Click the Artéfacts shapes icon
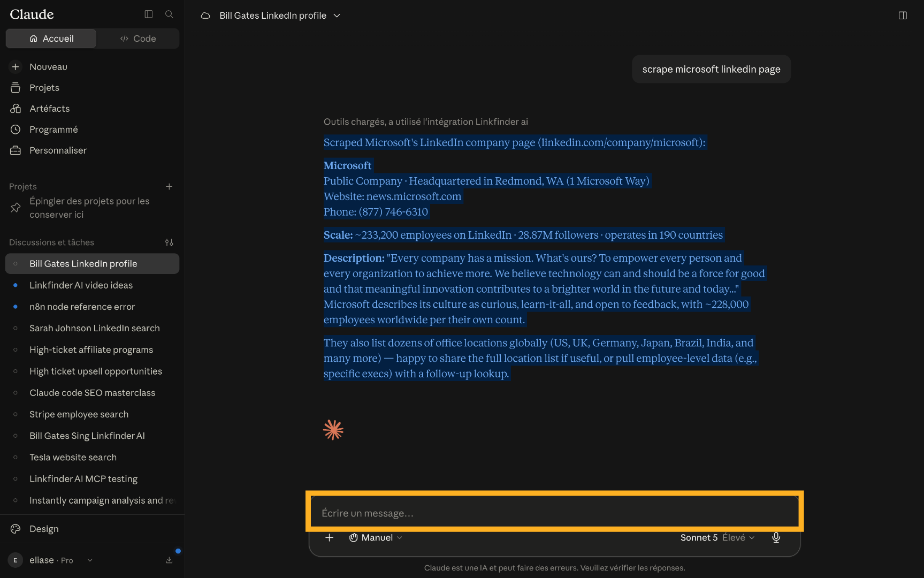The image size is (924, 578). [16, 109]
